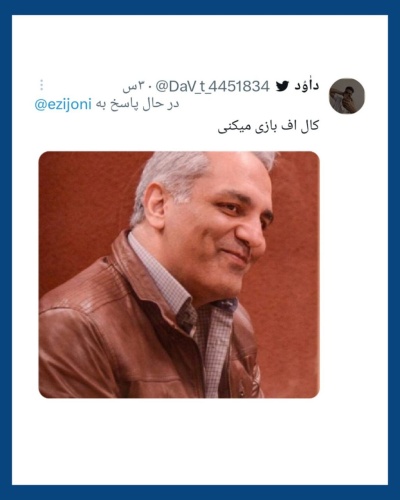Image resolution: width=400 pixels, height=500 pixels.
Task: Click the dark blue border frame
Action: [x=200, y=7]
